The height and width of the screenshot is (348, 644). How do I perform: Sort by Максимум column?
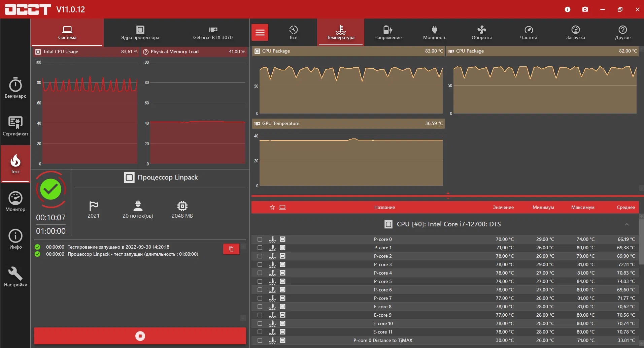583,207
